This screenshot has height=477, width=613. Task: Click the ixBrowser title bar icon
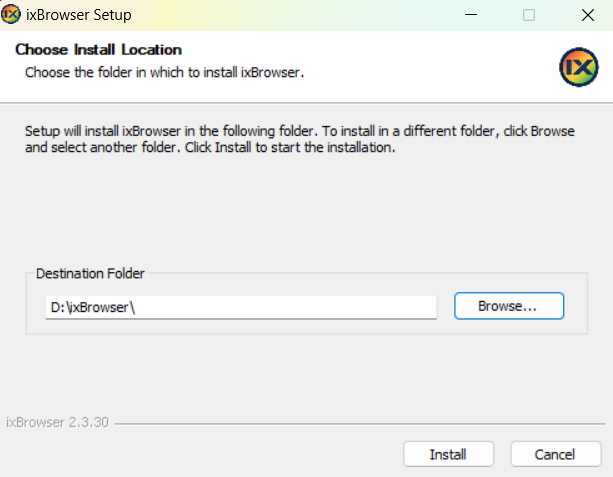(11, 14)
